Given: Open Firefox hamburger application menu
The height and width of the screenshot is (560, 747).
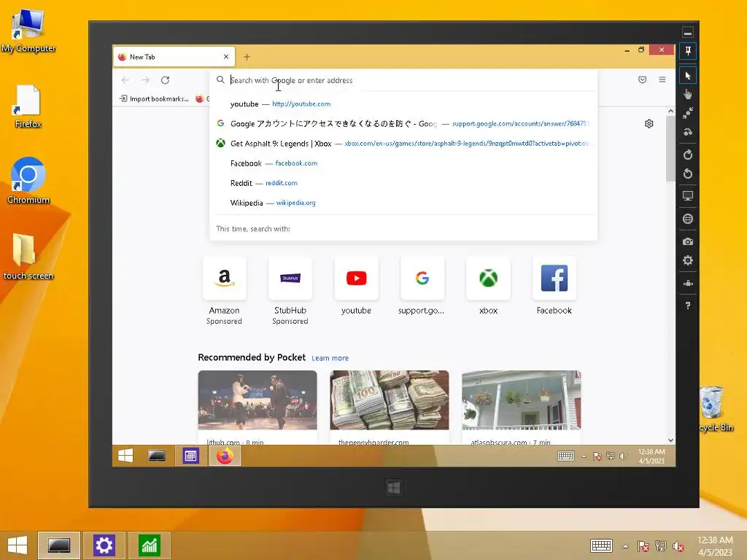Looking at the screenshot, I should pos(662,79).
